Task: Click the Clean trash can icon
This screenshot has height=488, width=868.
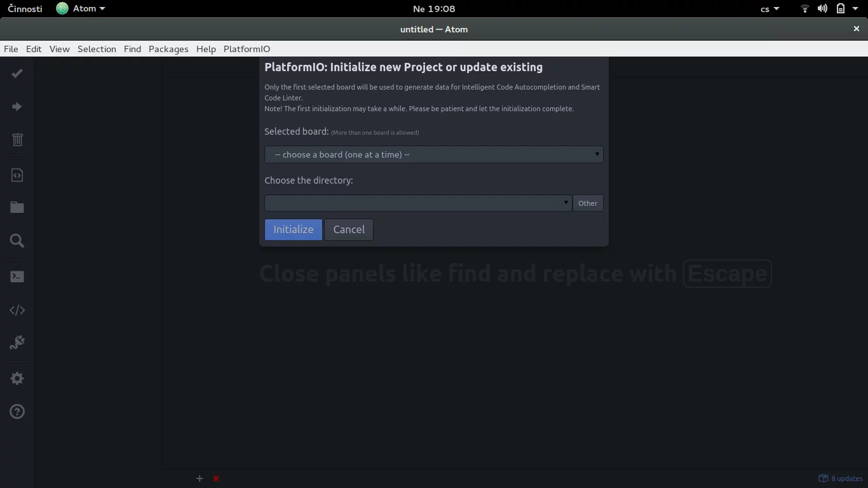Action: [17, 140]
